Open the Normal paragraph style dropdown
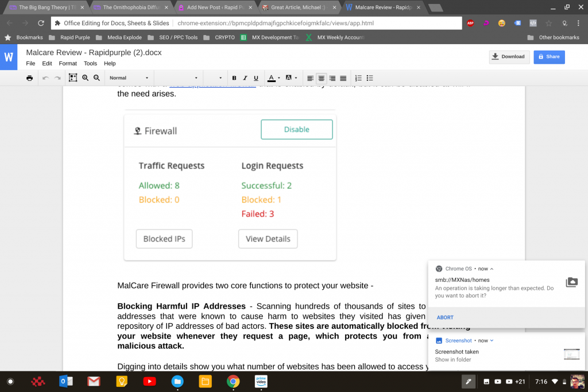This screenshot has height=392, width=588. [129, 78]
